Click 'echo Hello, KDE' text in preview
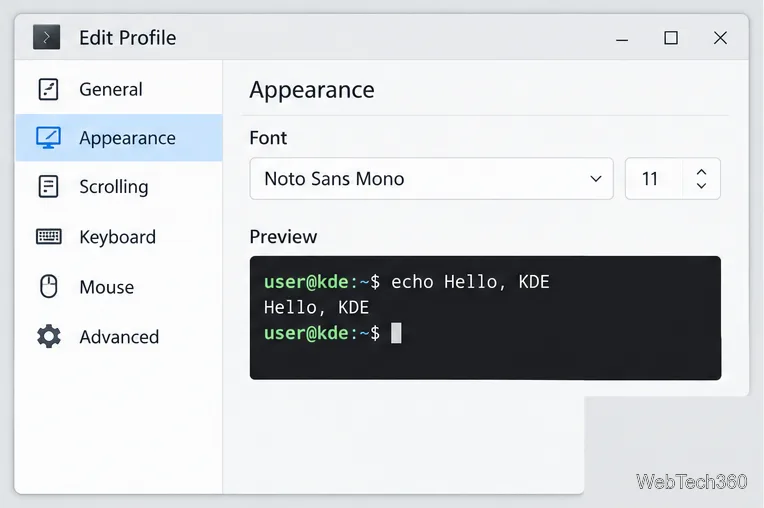Image resolution: width=764 pixels, height=508 pixels. 470,282
